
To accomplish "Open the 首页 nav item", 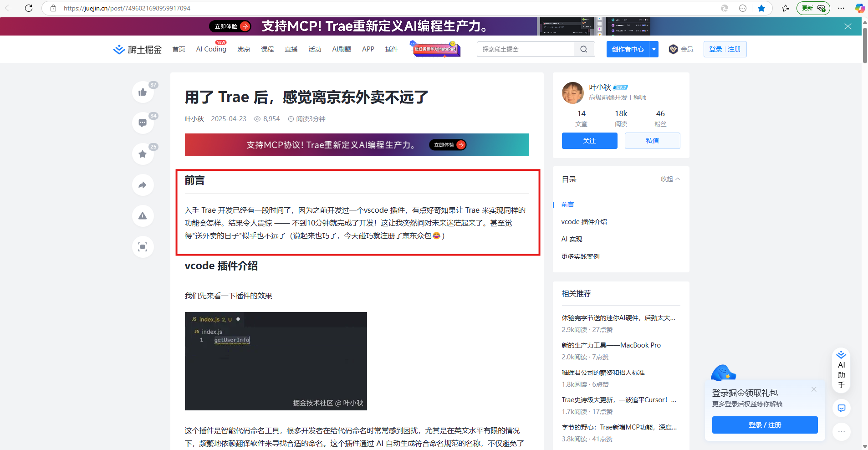I will pyautogui.click(x=179, y=49).
